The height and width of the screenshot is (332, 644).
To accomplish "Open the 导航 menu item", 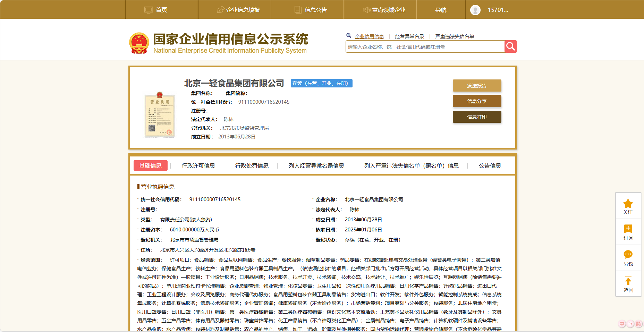I will pyautogui.click(x=441, y=10).
